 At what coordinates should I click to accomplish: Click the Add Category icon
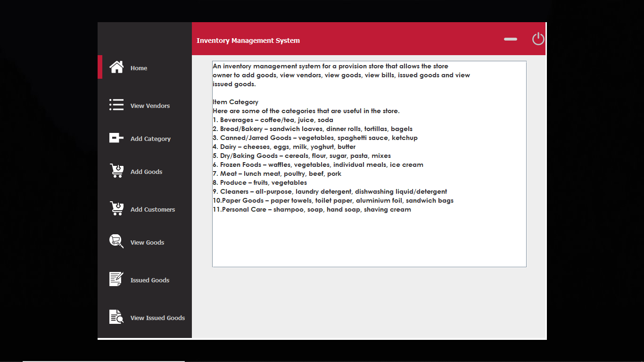[116, 138]
